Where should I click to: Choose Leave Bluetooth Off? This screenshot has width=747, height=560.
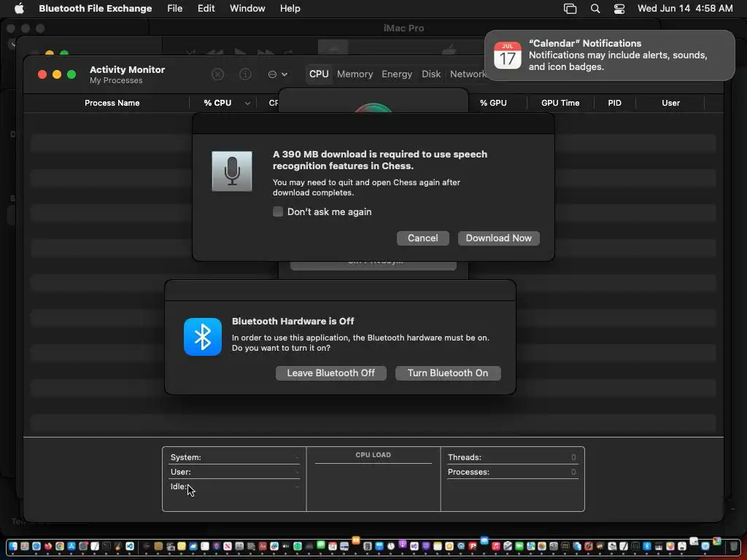pos(330,373)
